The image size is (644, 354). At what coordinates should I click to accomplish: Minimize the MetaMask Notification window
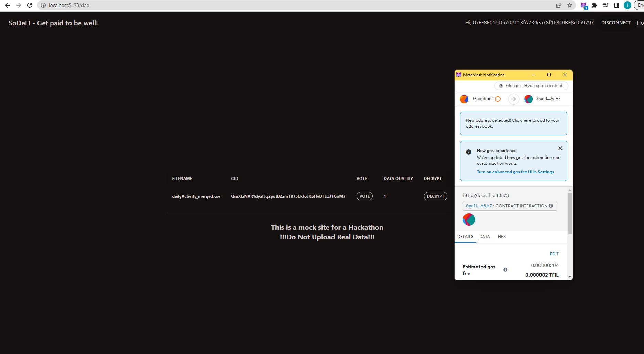click(533, 75)
